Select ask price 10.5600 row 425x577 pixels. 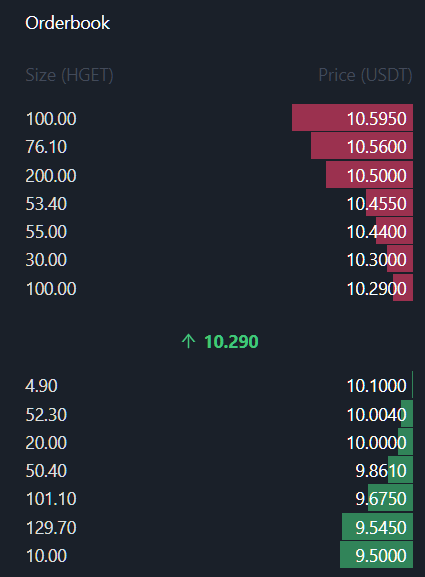click(x=219, y=146)
